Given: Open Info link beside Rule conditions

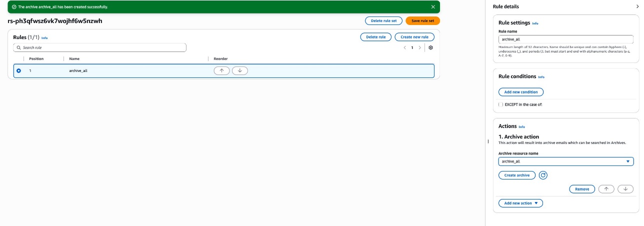Looking at the screenshot, I should pyautogui.click(x=541, y=77).
